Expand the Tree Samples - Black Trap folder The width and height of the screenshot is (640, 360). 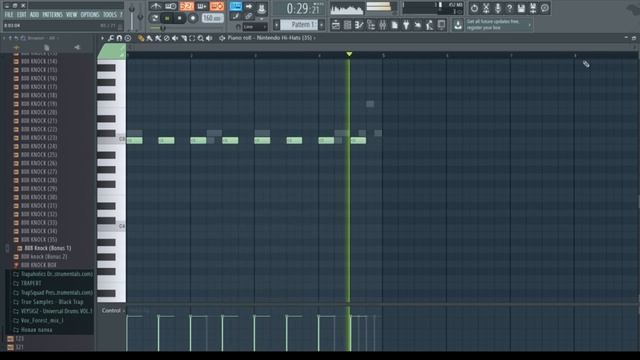tap(48, 302)
